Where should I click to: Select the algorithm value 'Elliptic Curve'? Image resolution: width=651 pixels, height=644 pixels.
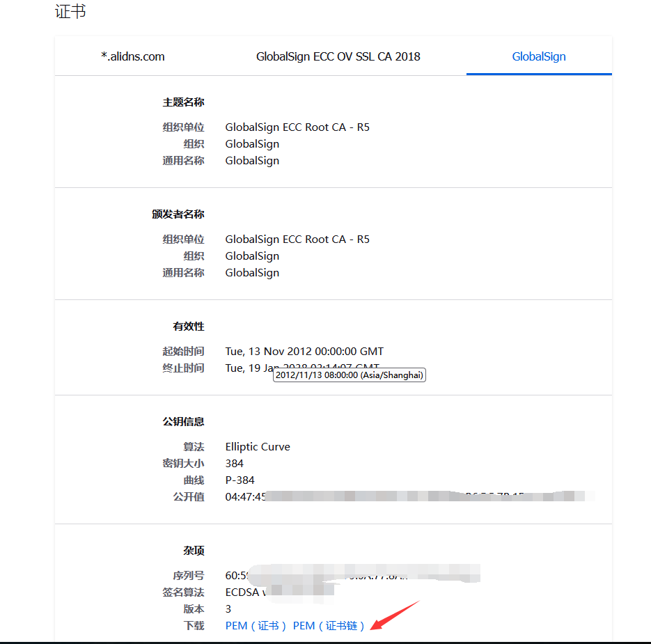[258, 447]
